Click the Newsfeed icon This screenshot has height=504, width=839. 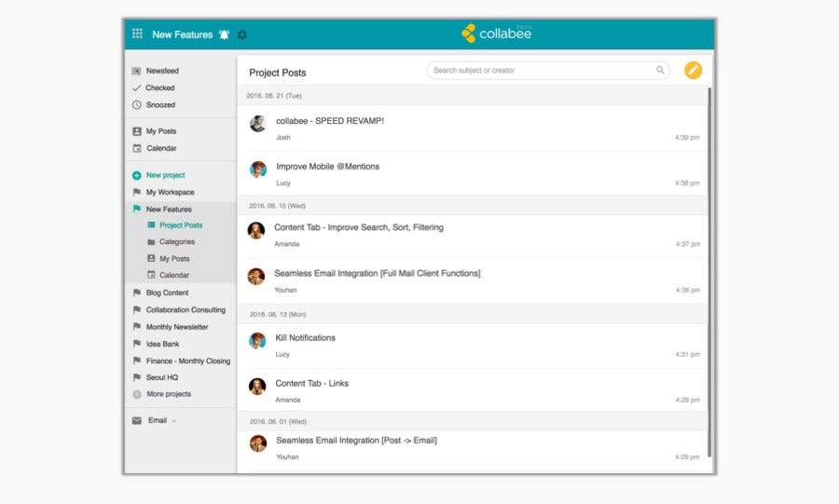[x=136, y=71]
